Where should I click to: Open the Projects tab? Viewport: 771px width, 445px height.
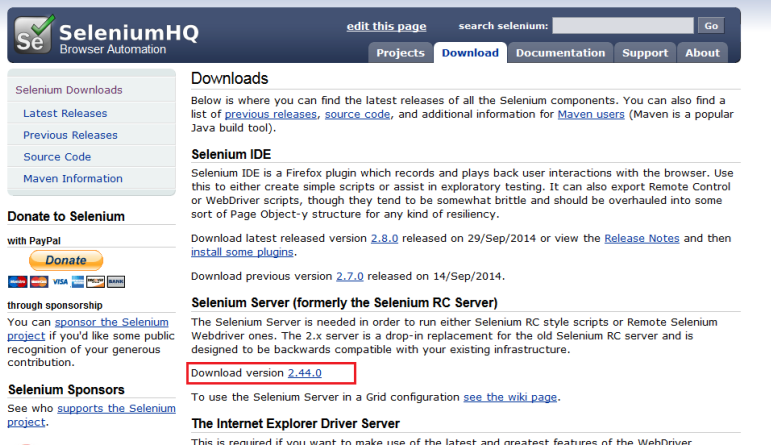coord(400,53)
